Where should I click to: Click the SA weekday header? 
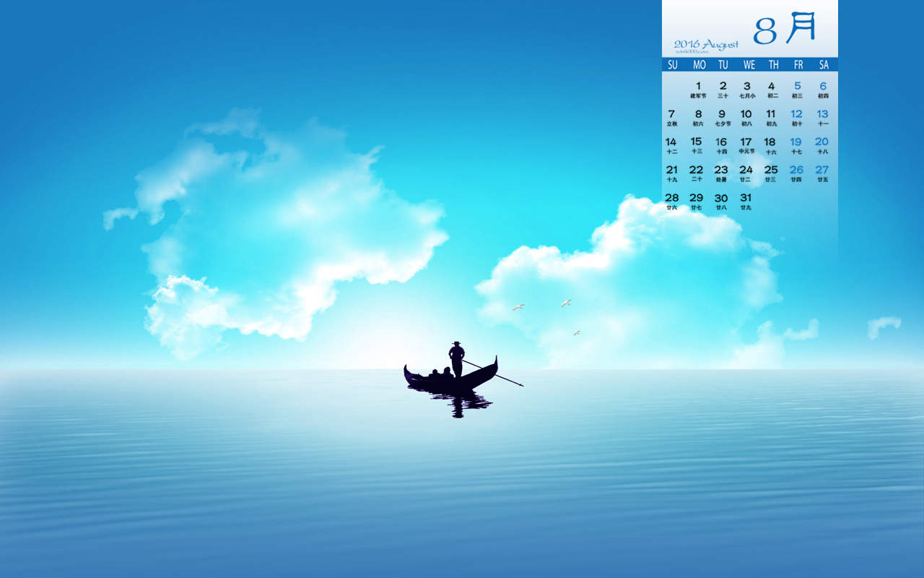pos(824,65)
